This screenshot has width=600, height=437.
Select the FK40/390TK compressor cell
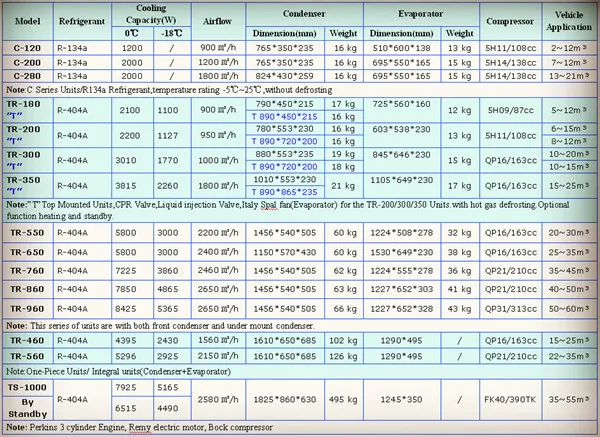(x=510, y=399)
